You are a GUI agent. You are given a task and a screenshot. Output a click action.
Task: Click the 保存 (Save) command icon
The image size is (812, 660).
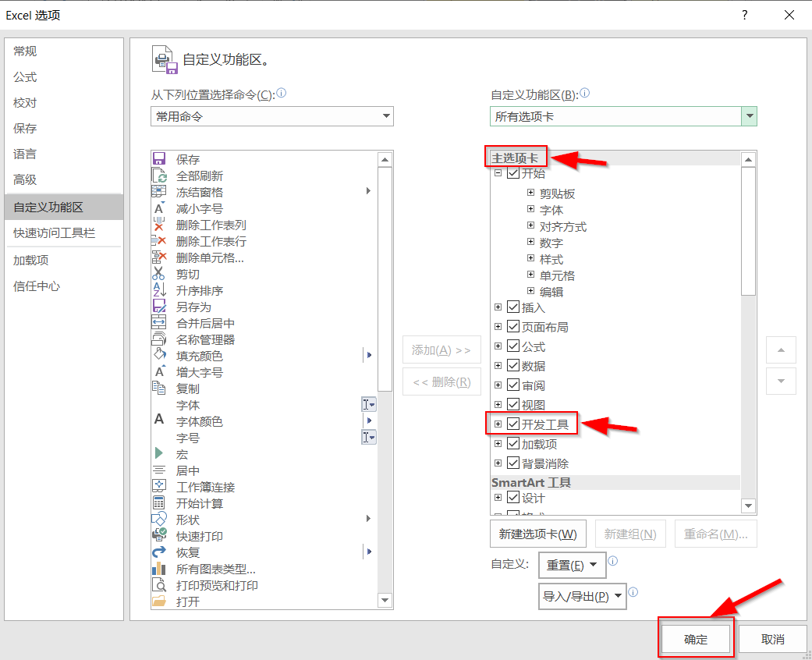(x=159, y=158)
